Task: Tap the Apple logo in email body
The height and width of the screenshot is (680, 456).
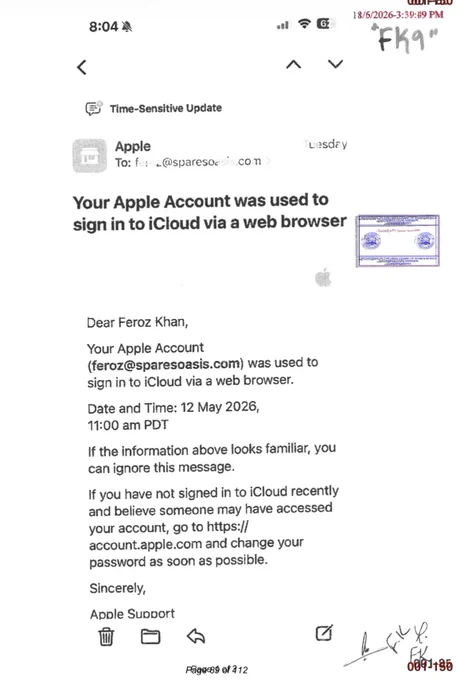Action: 323,278
